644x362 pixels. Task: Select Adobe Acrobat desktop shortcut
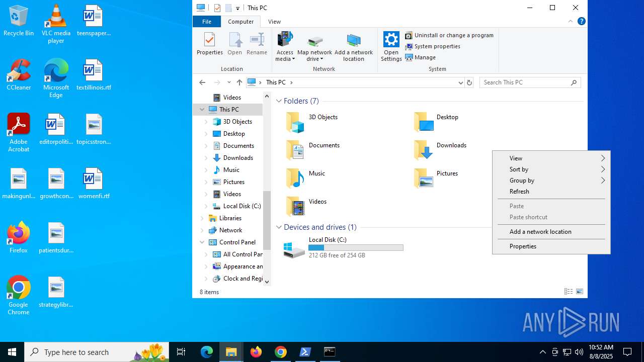click(x=19, y=133)
